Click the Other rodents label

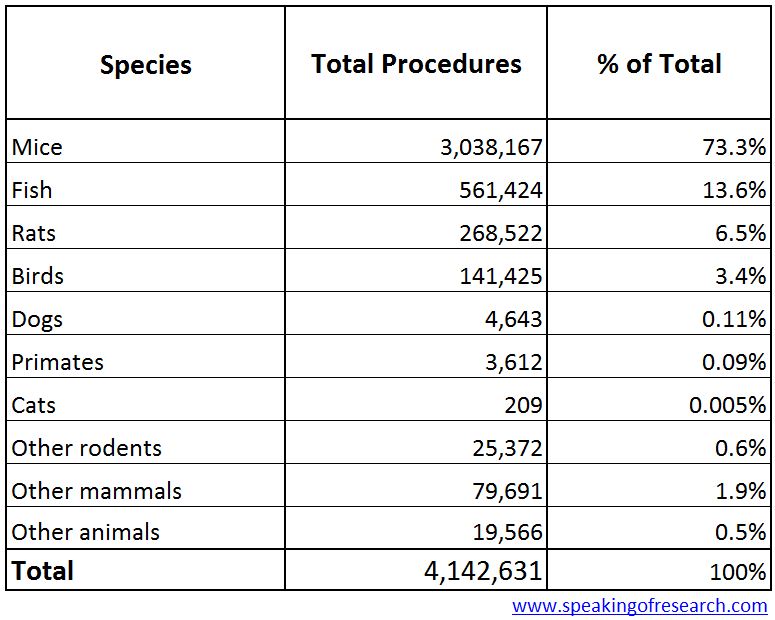tap(86, 448)
